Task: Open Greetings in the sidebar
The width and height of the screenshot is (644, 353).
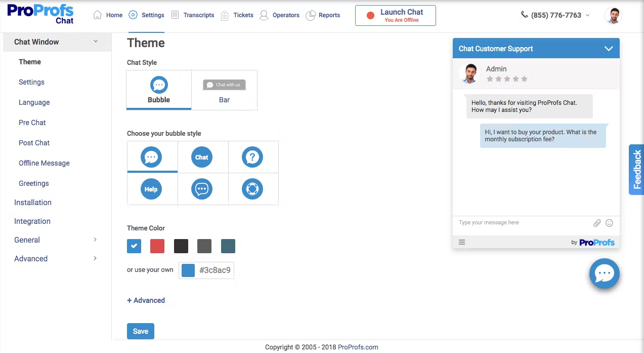Action: point(34,183)
